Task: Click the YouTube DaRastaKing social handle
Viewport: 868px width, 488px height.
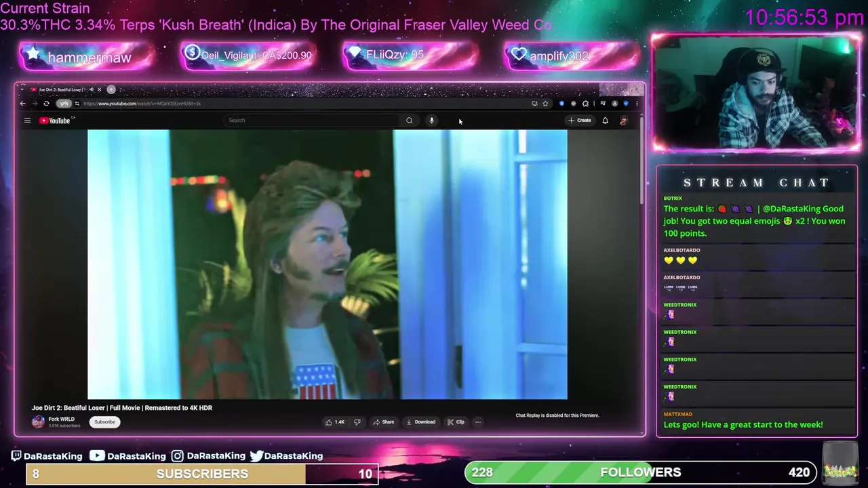Action: click(128, 456)
